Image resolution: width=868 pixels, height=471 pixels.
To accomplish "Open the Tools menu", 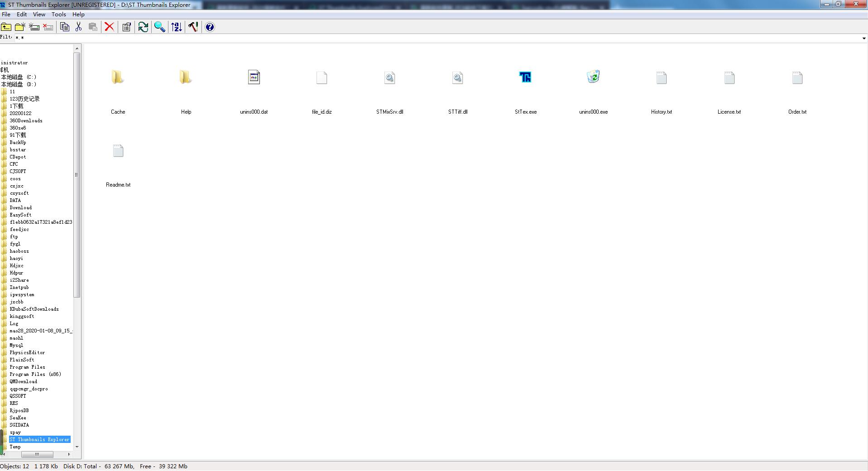I will [59, 14].
